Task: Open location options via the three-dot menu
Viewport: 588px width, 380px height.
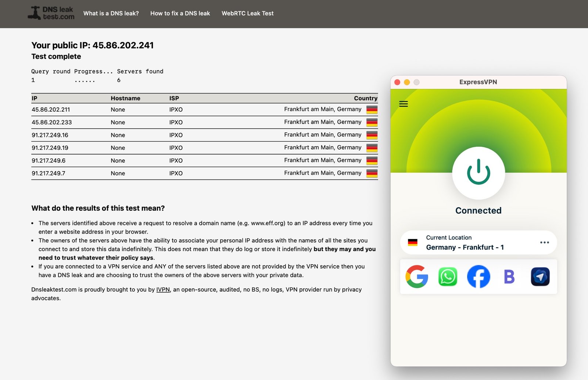Action: click(544, 242)
